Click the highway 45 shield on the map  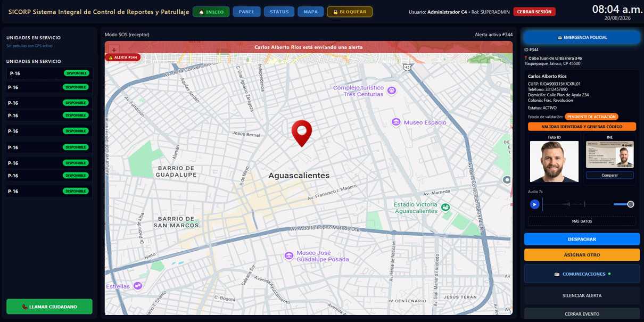pos(407,67)
